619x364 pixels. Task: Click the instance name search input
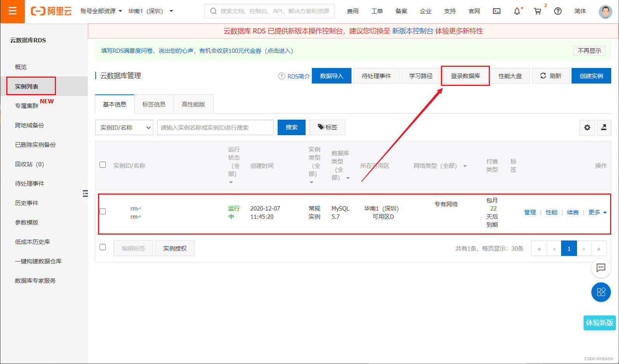click(x=215, y=127)
